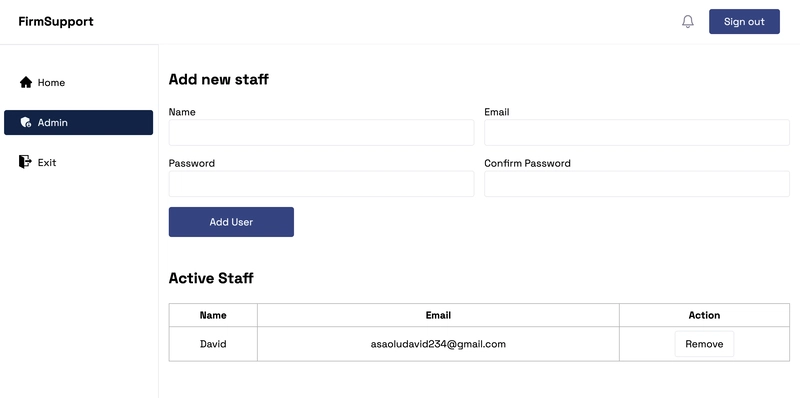Click the Sign out button
This screenshot has width=800, height=398.
(x=744, y=21)
